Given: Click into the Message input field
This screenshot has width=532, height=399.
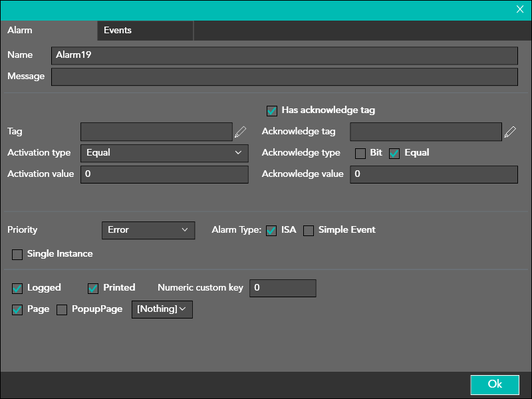Looking at the screenshot, I should pyautogui.click(x=284, y=76).
